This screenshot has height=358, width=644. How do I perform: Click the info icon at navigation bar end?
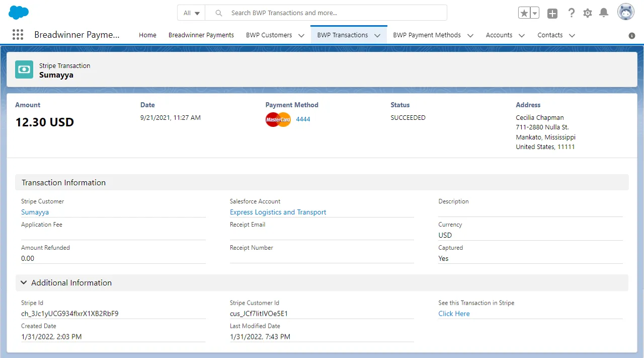(632, 36)
